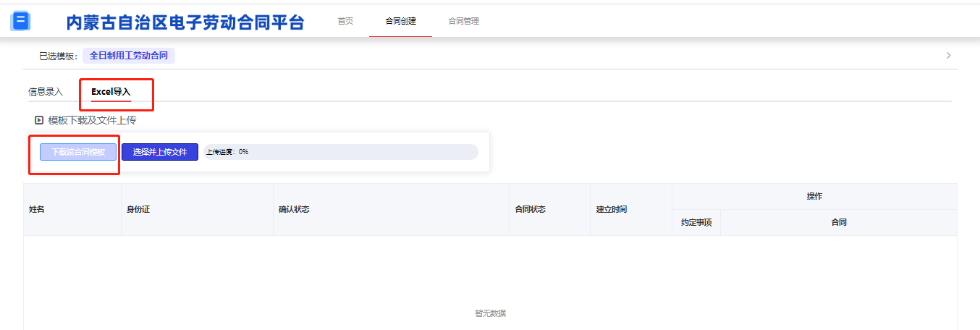Viewport: 980px width, 330px height.
Task: Click the 内蒙古自治区电子劳动合同平台 title
Action: (x=185, y=22)
